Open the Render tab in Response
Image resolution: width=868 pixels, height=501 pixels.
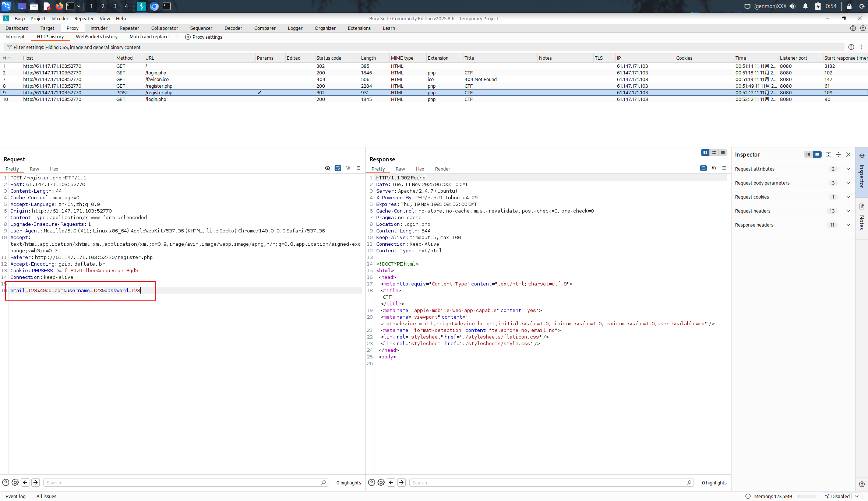[x=442, y=169]
